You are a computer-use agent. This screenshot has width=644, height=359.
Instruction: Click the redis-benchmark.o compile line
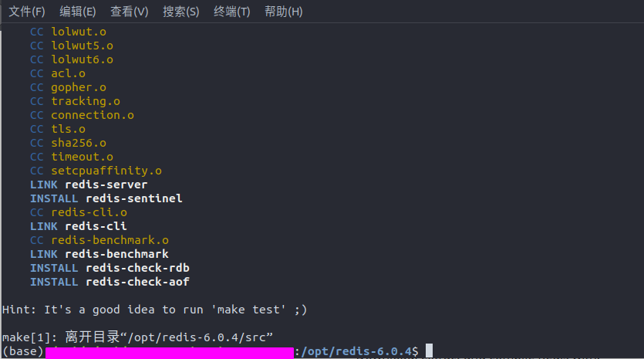(99, 240)
